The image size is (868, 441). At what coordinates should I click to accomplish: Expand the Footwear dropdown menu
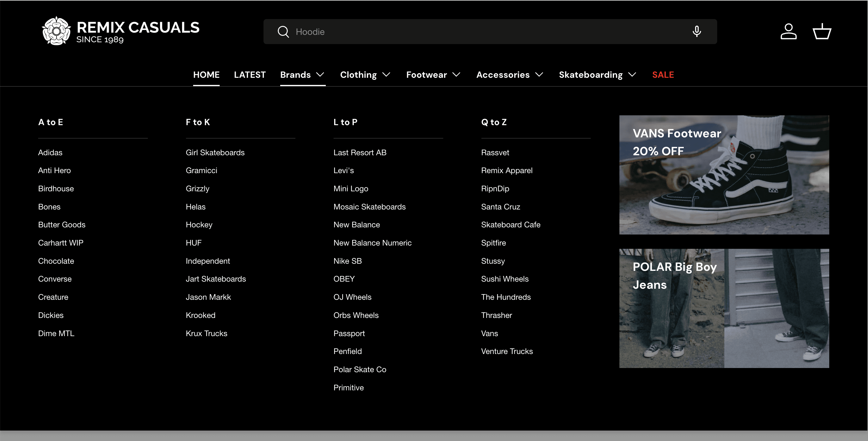(433, 74)
